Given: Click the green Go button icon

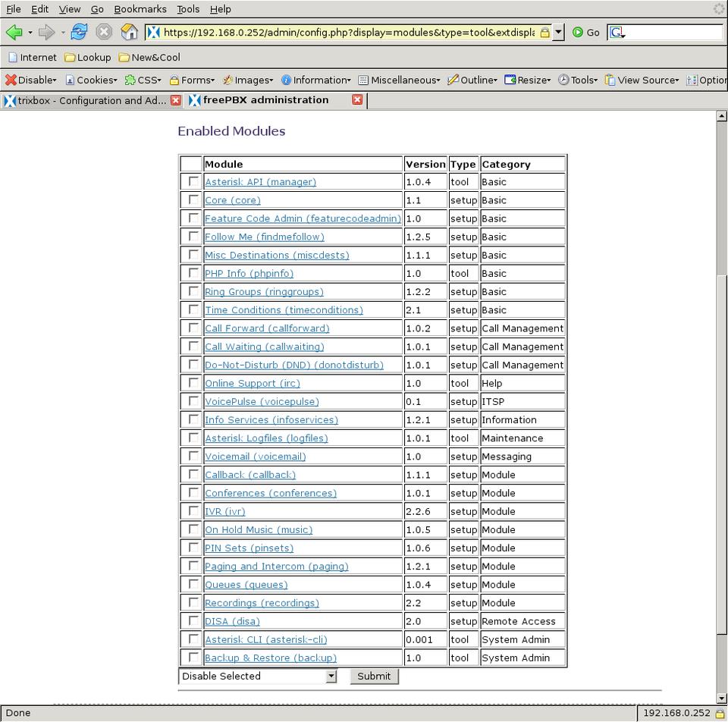Looking at the screenshot, I should [579, 32].
